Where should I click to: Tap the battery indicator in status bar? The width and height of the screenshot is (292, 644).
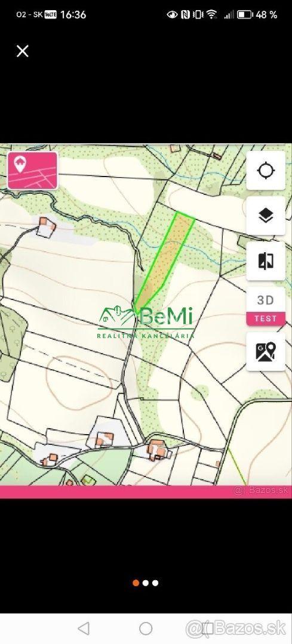coord(245,15)
